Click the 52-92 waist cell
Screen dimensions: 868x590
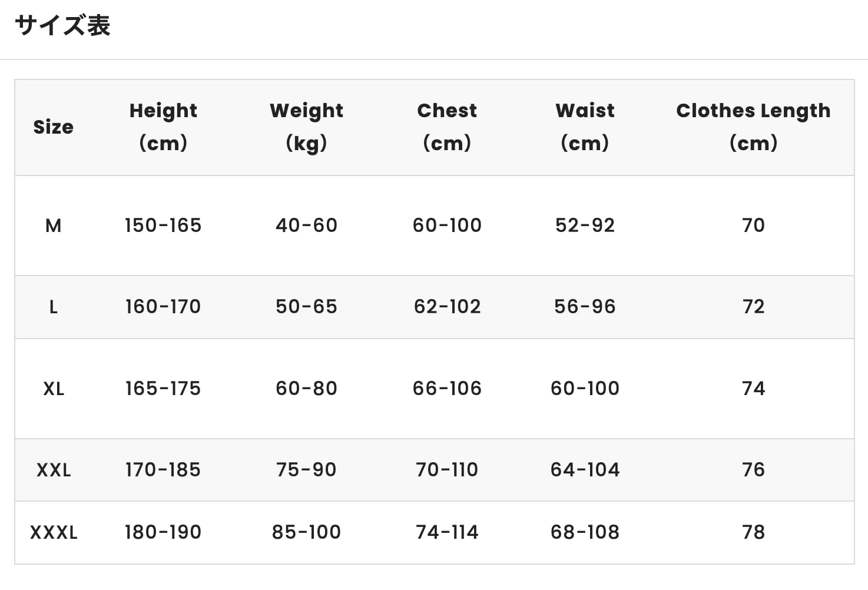click(x=585, y=226)
